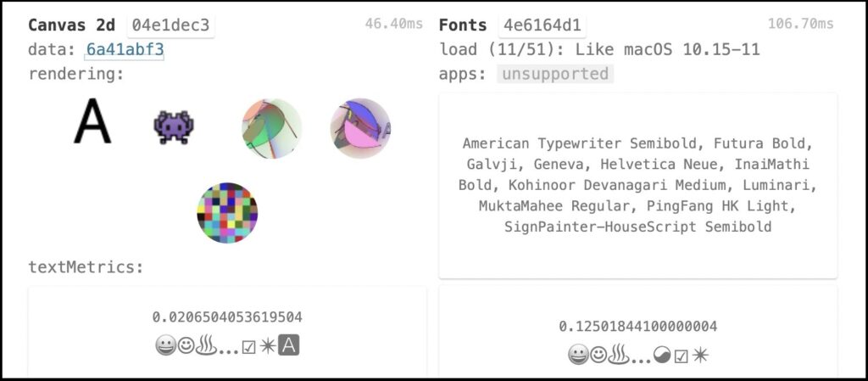The width and height of the screenshot is (868, 381).
Task: Click the hot springs emoji in Canvas panel
Action: [x=208, y=346]
